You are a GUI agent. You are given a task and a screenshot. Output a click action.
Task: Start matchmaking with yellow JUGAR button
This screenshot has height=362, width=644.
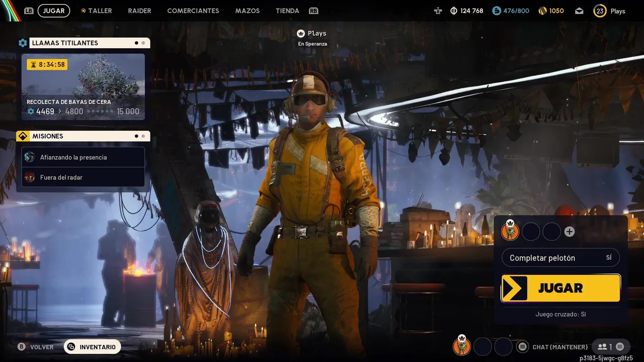[x=560, y=288]
